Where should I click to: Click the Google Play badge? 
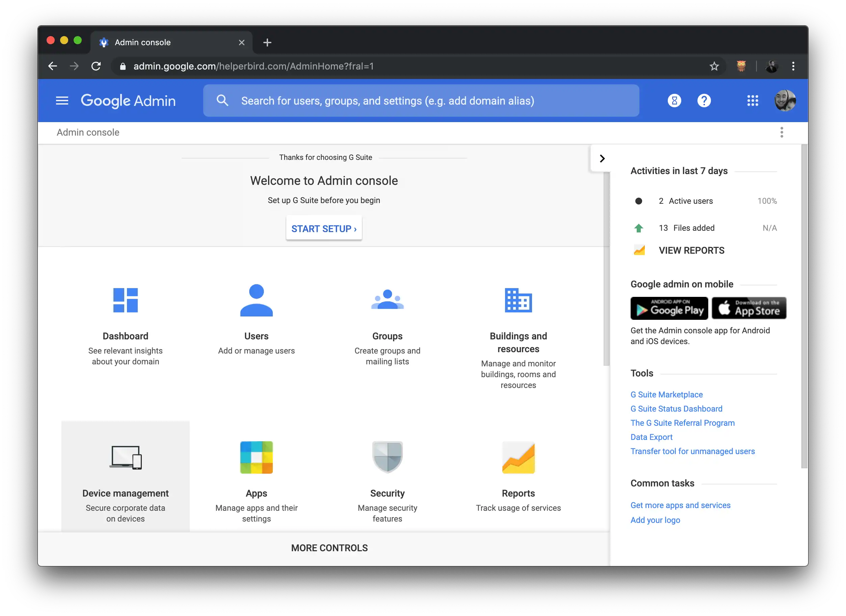point(669,308)
